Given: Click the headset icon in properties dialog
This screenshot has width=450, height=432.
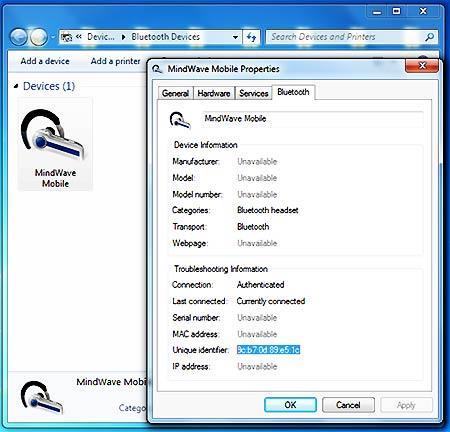Looking at the screenshot, I should pyautogui.click(x=180, y=120).
